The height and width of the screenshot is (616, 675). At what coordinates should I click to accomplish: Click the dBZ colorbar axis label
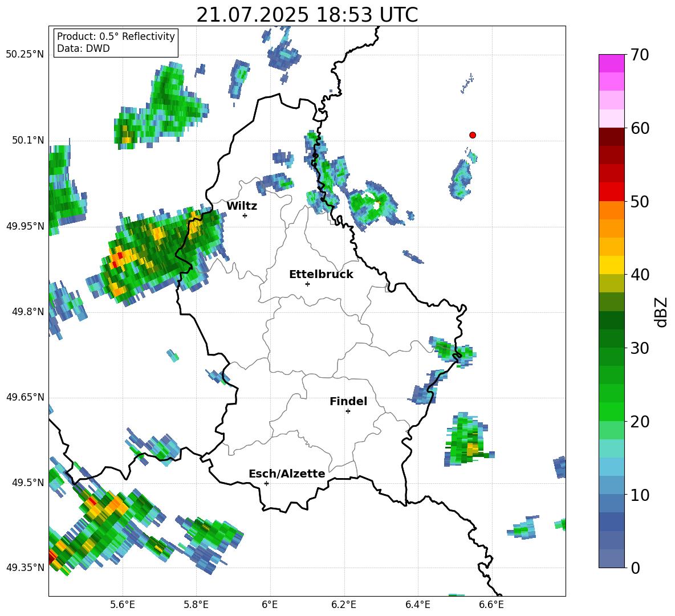tap(662, 312)
